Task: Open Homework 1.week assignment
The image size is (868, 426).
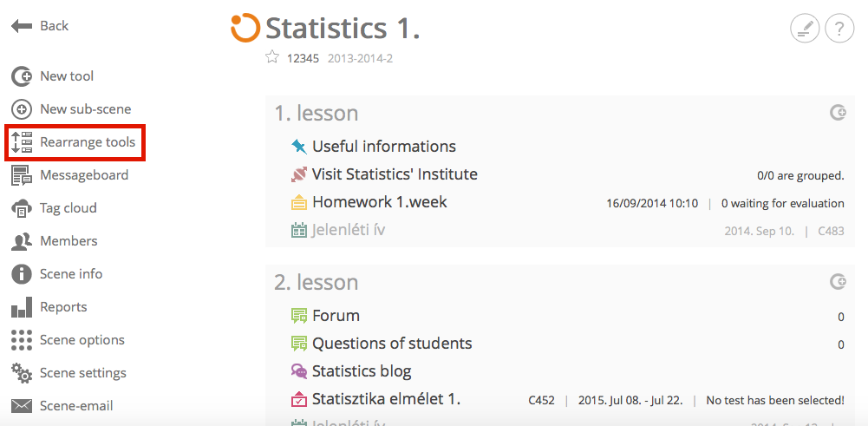Action: [x=380, y=202]
